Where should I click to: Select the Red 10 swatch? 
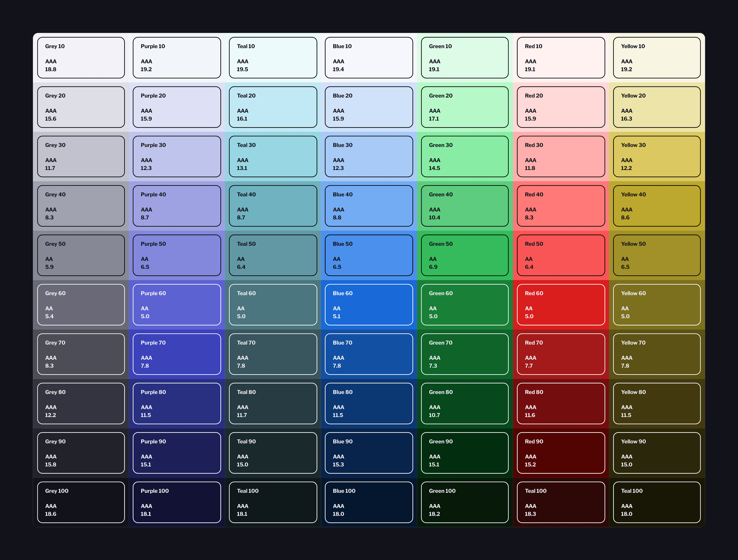click(561, 58)
